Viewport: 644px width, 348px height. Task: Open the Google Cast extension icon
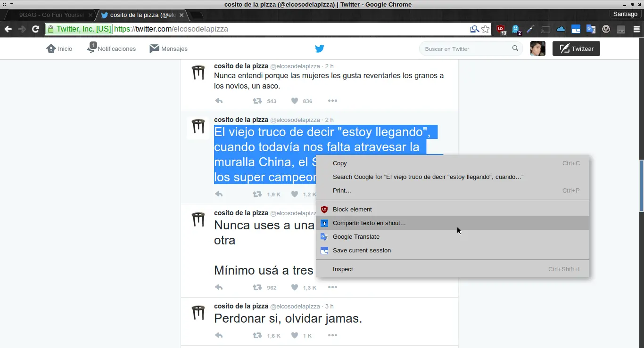point(545,29)
